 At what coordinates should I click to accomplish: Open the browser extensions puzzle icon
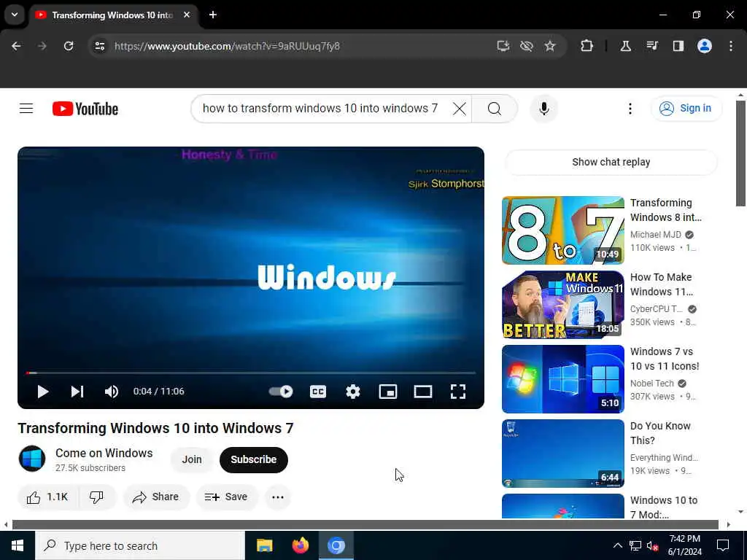587,46
